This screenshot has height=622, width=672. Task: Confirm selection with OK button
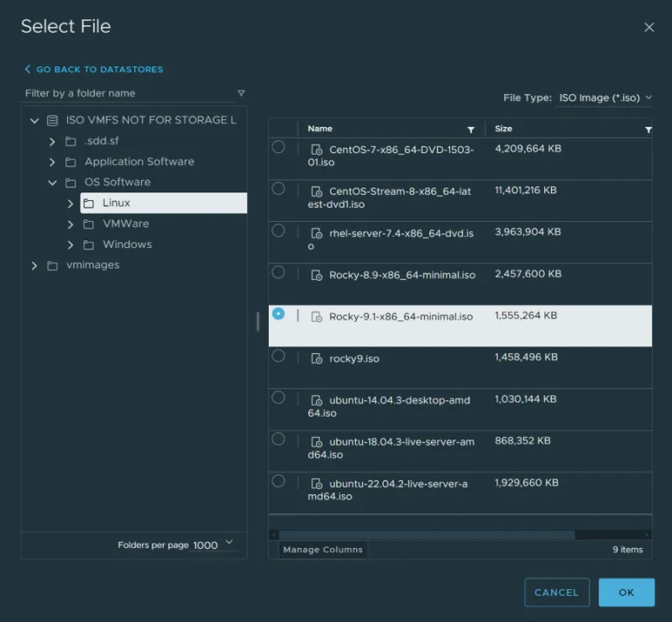626,592
